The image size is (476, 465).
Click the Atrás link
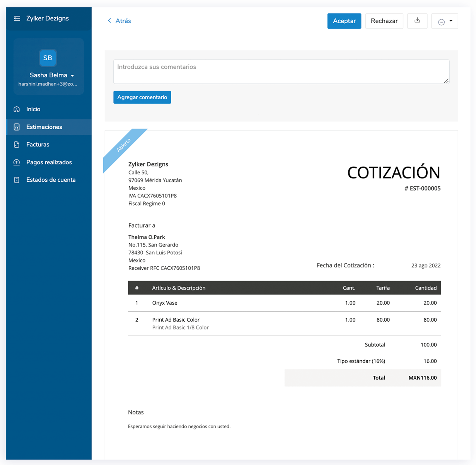pos(123,21)
